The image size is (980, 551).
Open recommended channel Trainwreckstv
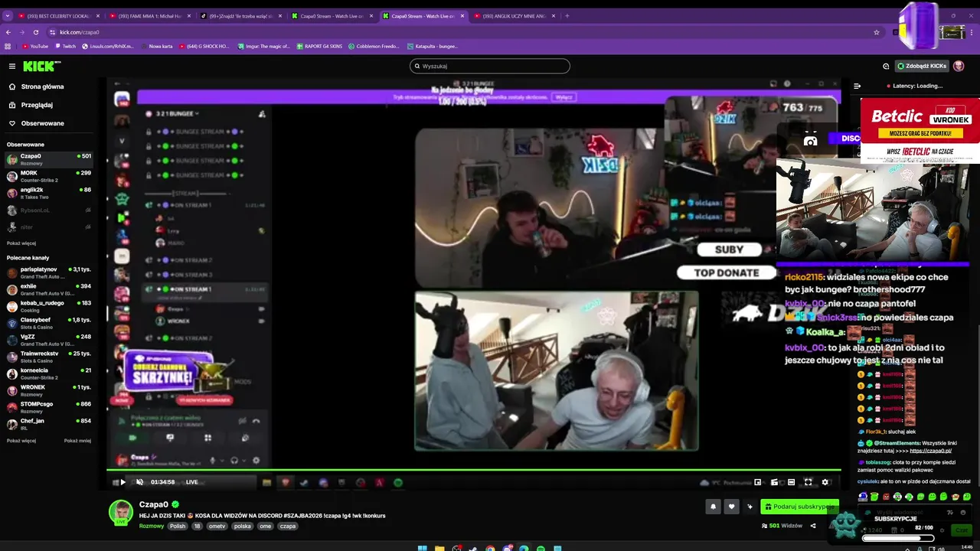(x=49, y=357)
